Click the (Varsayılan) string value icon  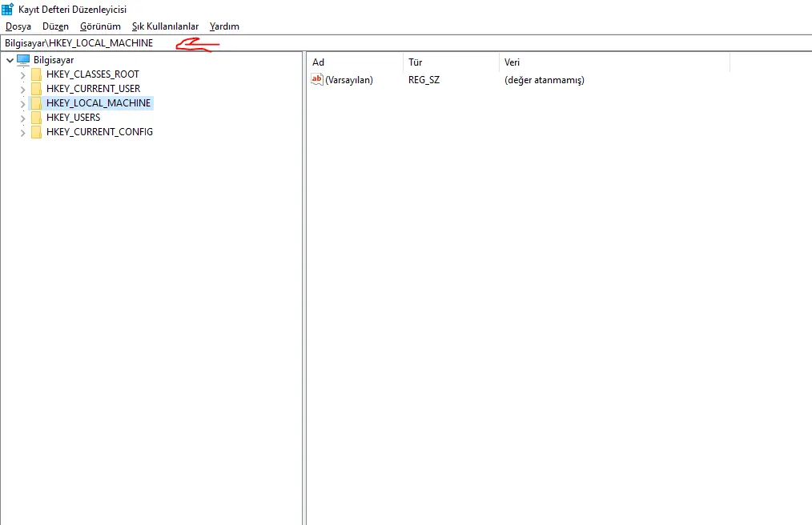[x=317, y=79]
